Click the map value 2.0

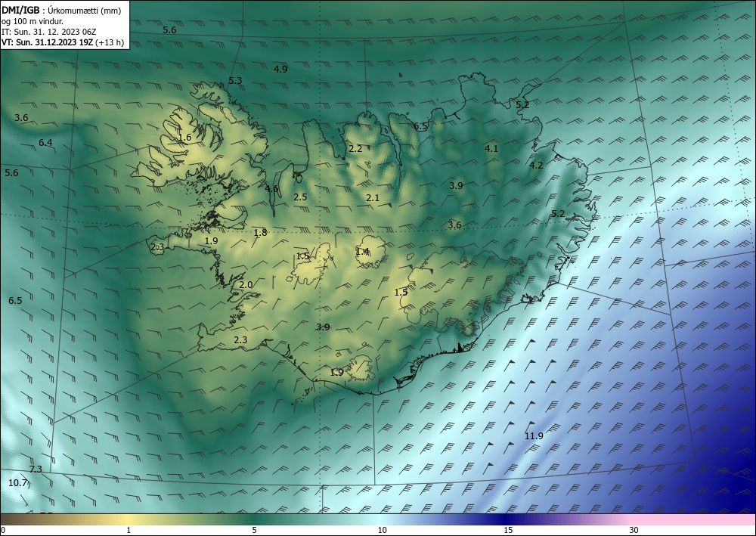[x=246, y=285]
